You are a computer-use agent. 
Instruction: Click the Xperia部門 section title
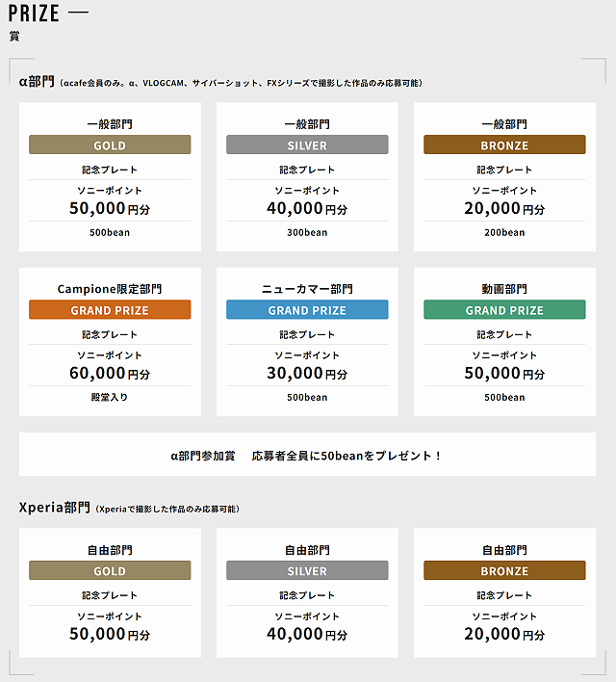[x=54, y=508]
